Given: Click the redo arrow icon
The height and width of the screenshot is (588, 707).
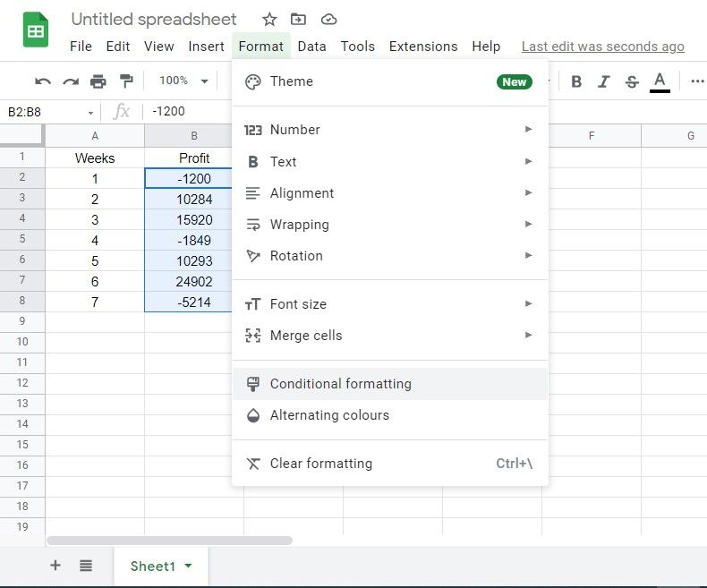Looking at the screenshot, I should 71,81.
